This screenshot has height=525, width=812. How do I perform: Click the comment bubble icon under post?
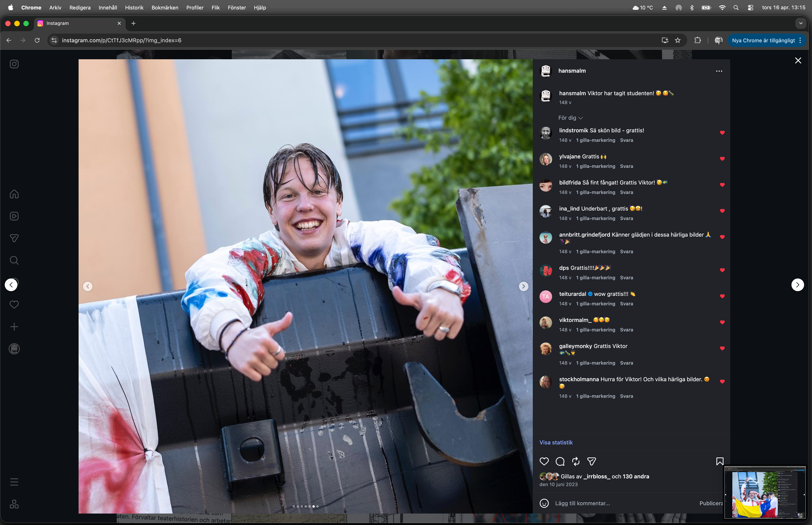[x=560, y=461]
